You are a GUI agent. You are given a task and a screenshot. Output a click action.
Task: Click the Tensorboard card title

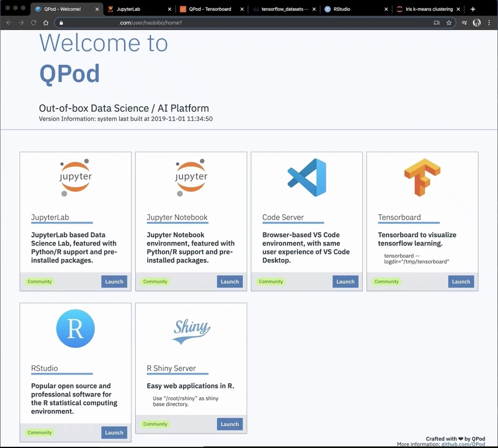[399, 217]
